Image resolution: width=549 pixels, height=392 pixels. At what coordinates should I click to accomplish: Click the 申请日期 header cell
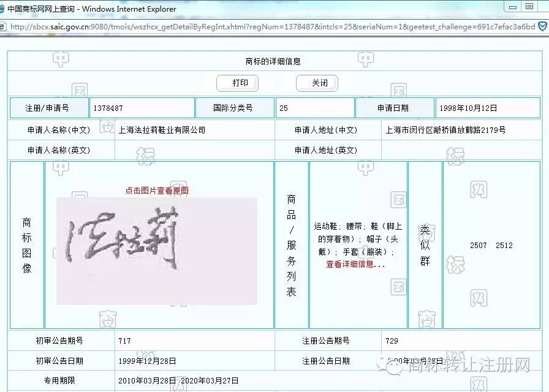click(395, 108)
